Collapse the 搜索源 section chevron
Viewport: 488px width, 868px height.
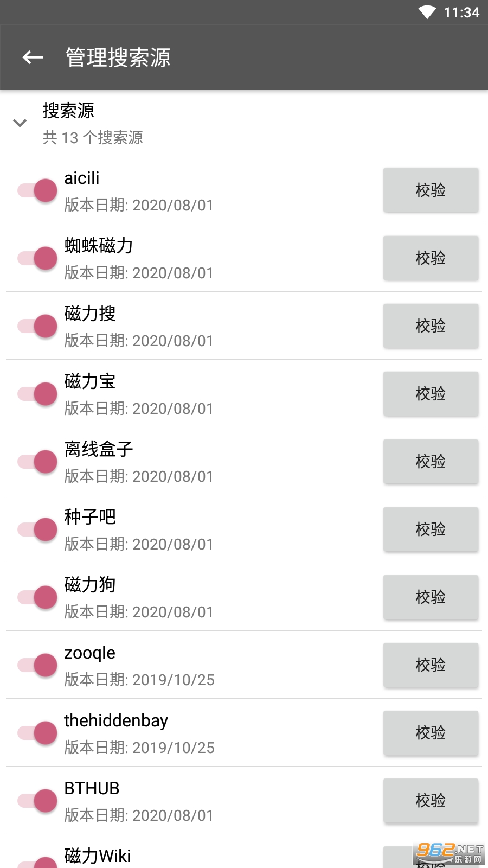tap(20, 123)
